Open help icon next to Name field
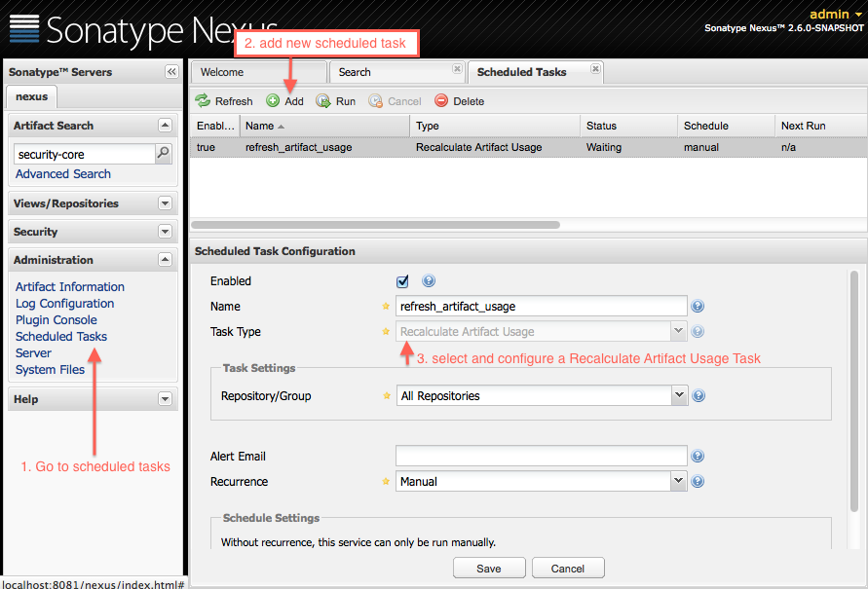868x589 pixels. coord(698,306)
